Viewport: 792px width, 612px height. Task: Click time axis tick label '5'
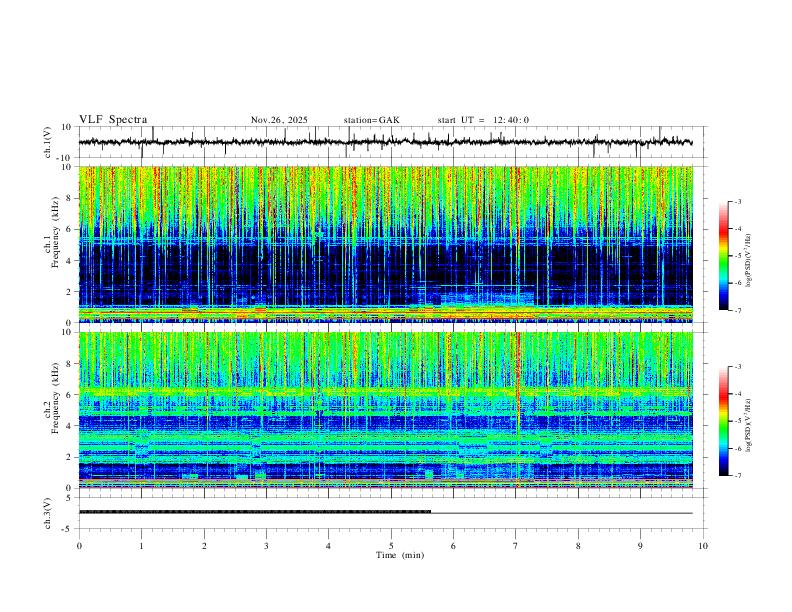tap(391, 546)
